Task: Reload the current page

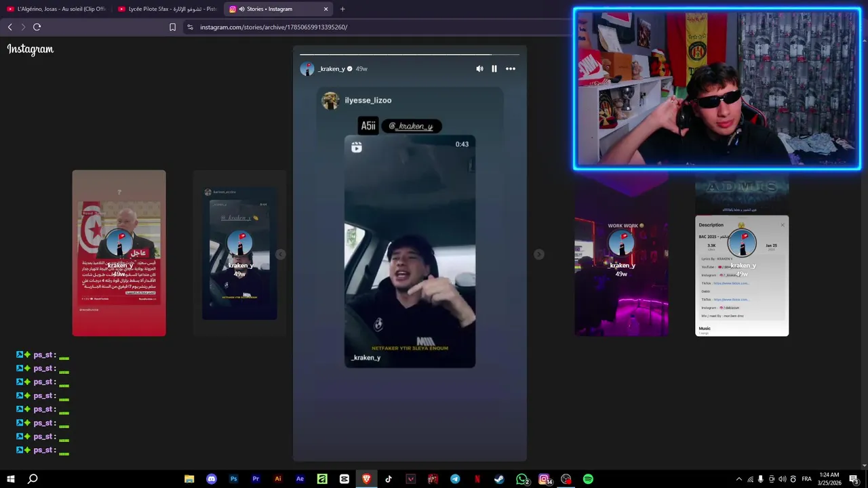Action: [37, 27]
